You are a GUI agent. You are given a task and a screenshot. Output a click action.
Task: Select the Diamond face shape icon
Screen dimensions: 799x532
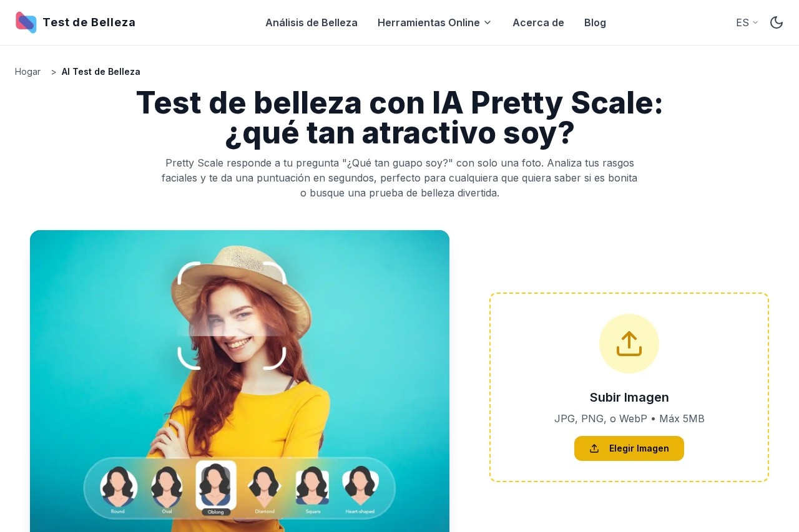tap(265, 490)
